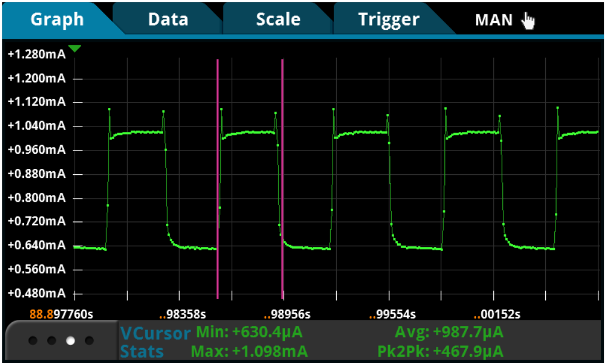Open the Scale tab
The width and height of the screenshot is (605, 364).
pyautogui.click(x=277, y=19)
